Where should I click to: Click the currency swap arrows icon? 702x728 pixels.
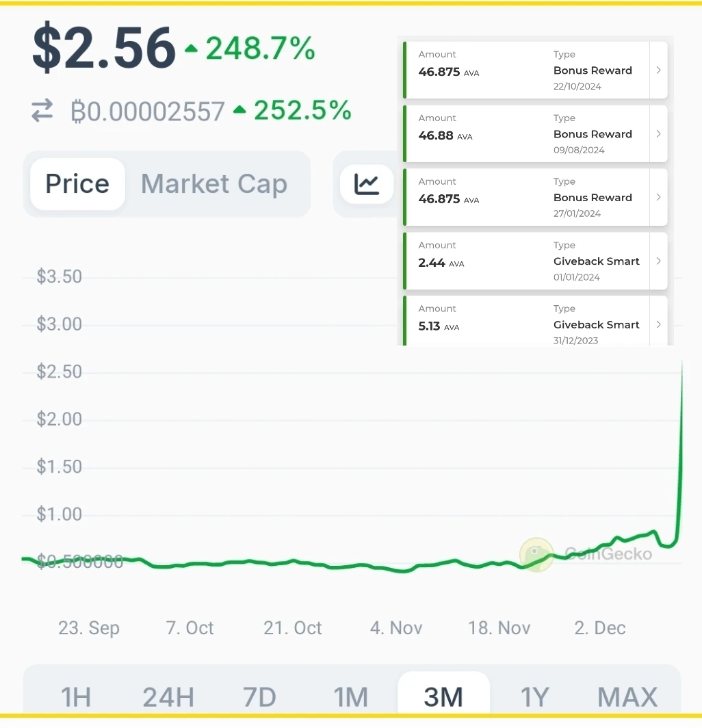[x=42, y=112]
